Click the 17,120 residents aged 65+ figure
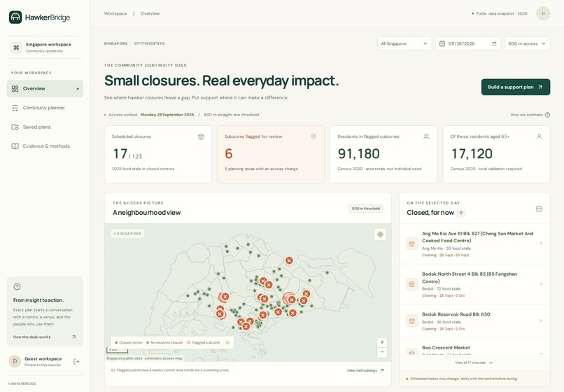The height and width of the screenshot is (392, 564). click(x=472, y=154)
